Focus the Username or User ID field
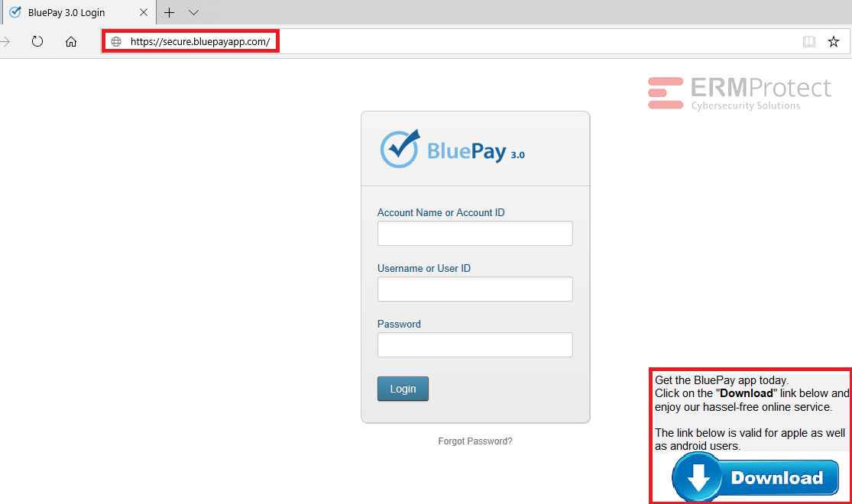Image resolution: width=852 pixels, height=504 pixels. click(475, 289)
